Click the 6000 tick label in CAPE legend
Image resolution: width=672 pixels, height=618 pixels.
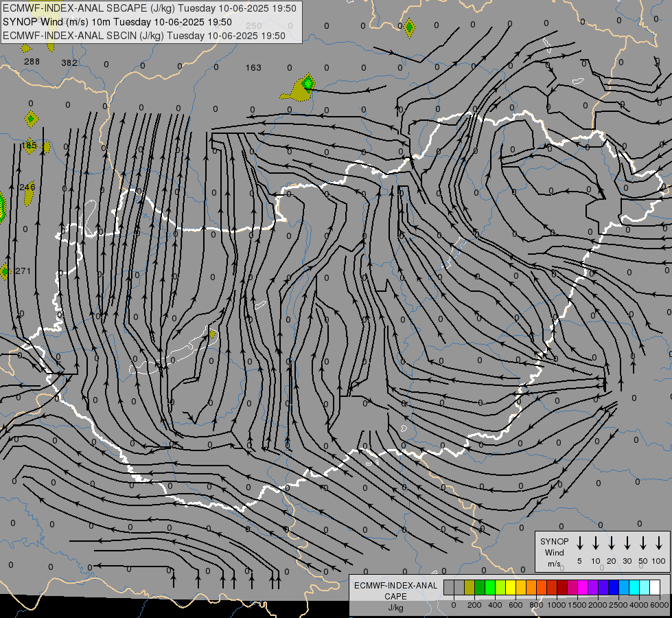[659, 605]
